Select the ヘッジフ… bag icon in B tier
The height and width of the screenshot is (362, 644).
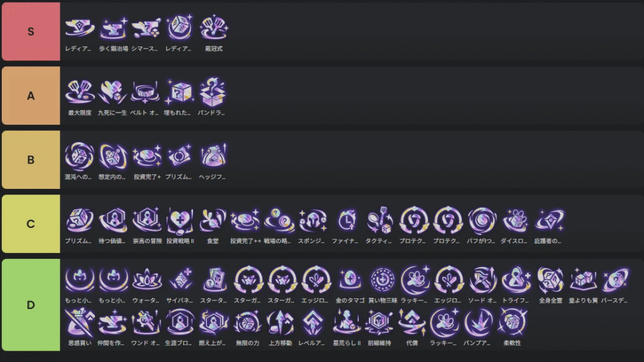(x=213, y=157)
